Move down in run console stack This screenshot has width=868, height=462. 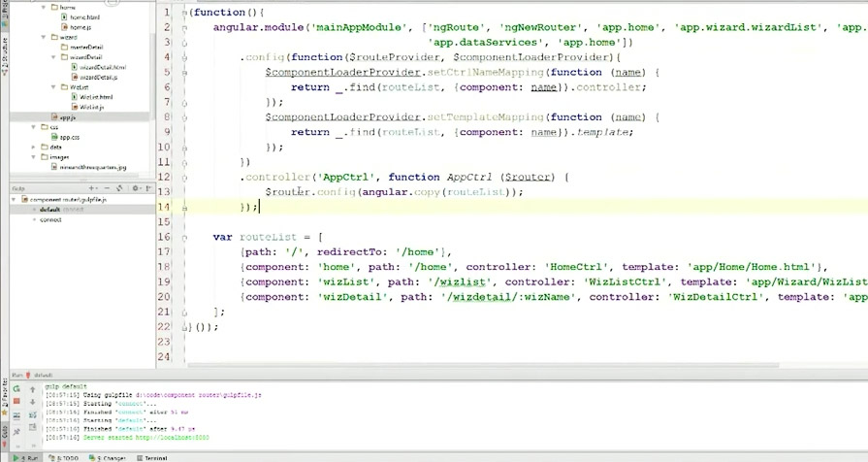(x=33, y=402)
